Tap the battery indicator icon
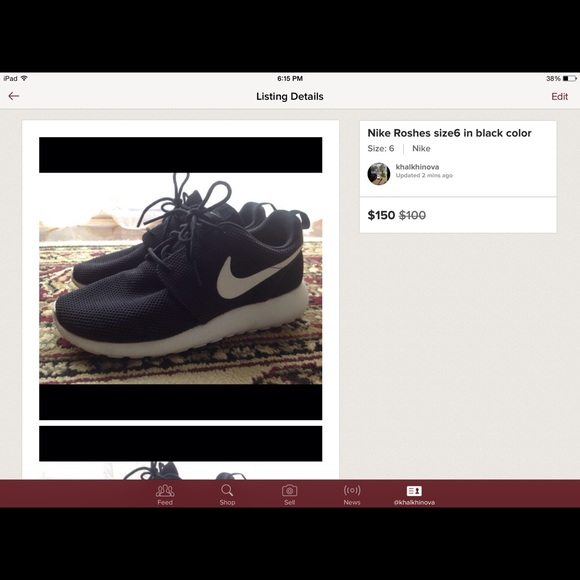 coord(570,78)
